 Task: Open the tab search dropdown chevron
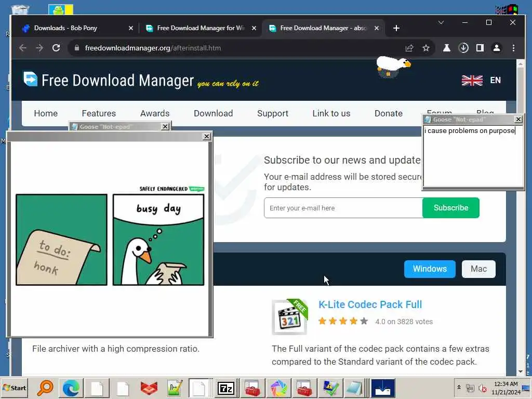[x=441, y=23]
